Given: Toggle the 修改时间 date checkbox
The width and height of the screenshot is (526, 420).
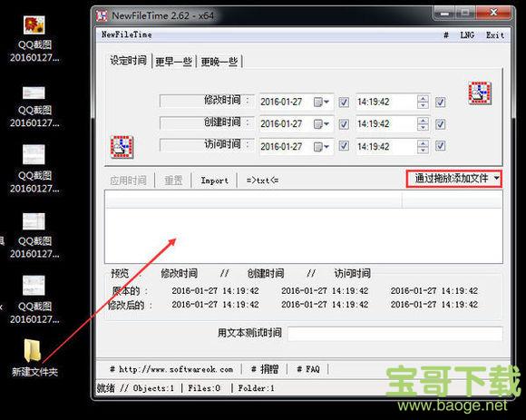Looking at the screenshot, I should point(344,102).
